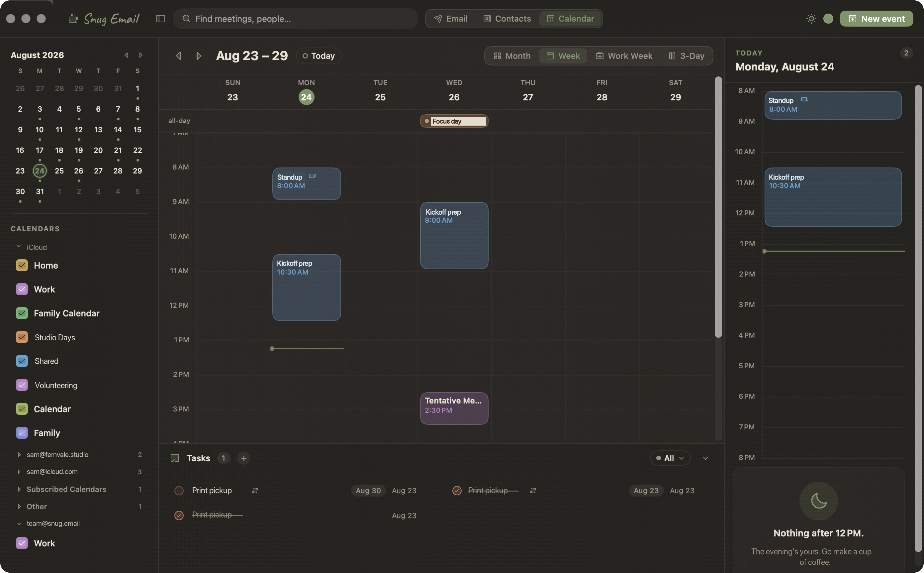924x573 pixels.
Task: Toggle Shared calendar checkbox
Action: pos(22,361)
